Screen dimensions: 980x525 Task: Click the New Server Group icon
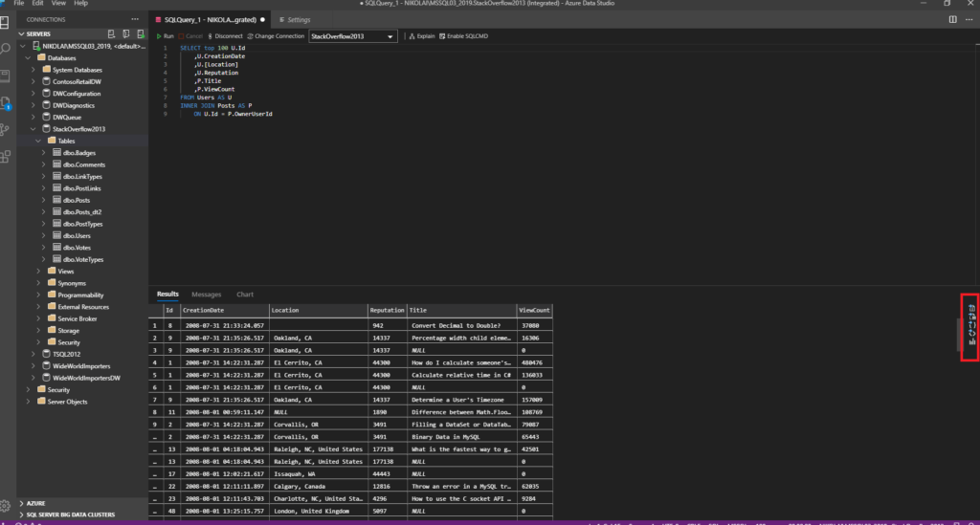(x=126, y=33)
